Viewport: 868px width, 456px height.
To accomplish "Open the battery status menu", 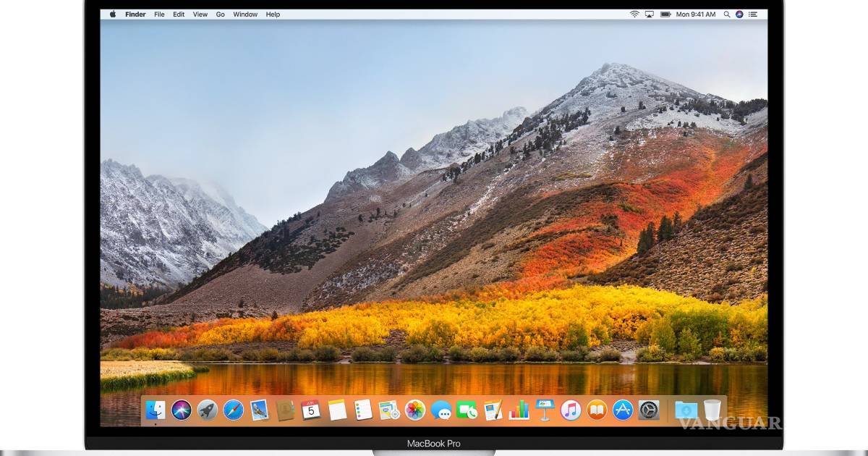I will click(x=665, y=14).
